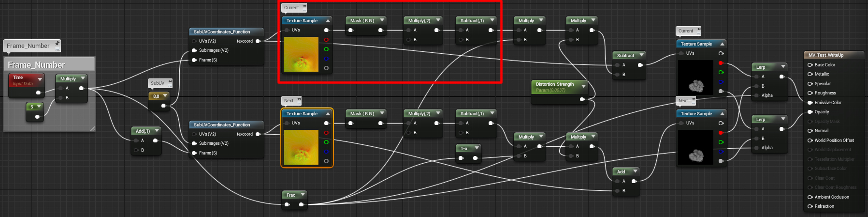Image resolution: width=868 pixels, height=217 pixels.
Task: Select the MV_Test_WriteUp node title
Action: (x=826, y=55)
